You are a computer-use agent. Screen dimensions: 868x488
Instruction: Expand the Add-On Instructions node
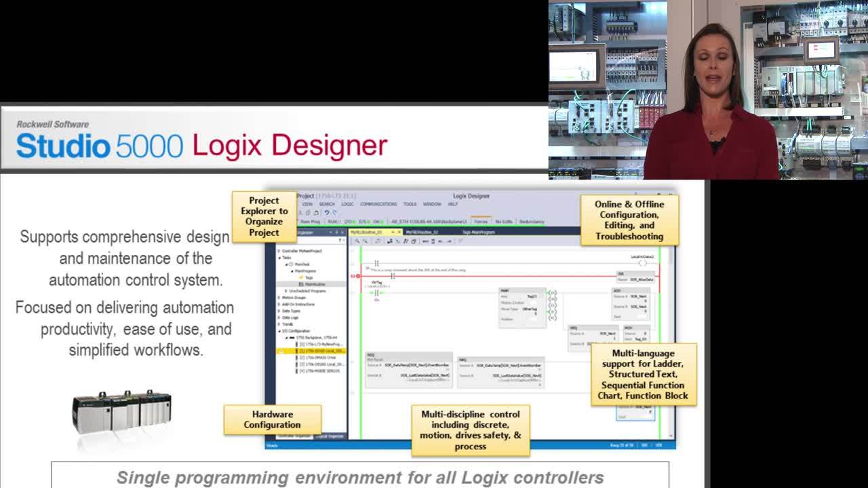click(x=279, y=304)
